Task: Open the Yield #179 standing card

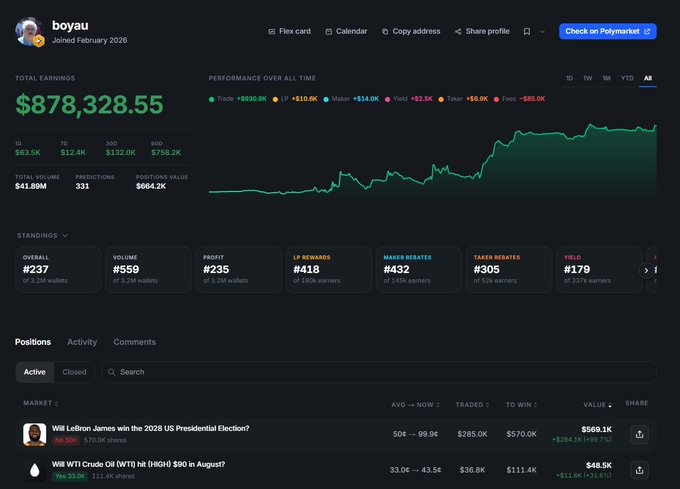Action: tap(599, 269)
